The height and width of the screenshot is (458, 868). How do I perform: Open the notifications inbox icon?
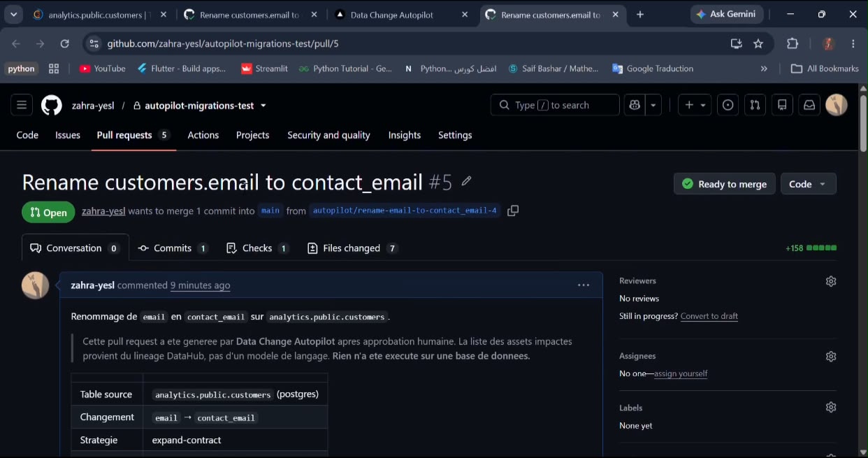point(809,105)
